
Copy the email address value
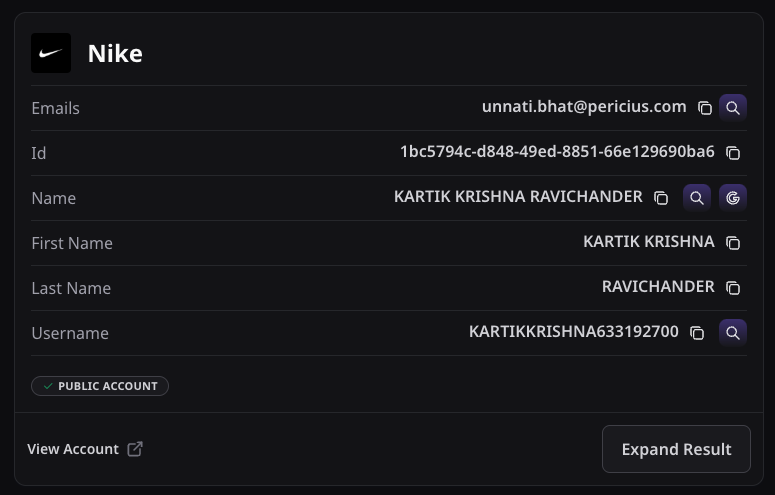(705, 108)
